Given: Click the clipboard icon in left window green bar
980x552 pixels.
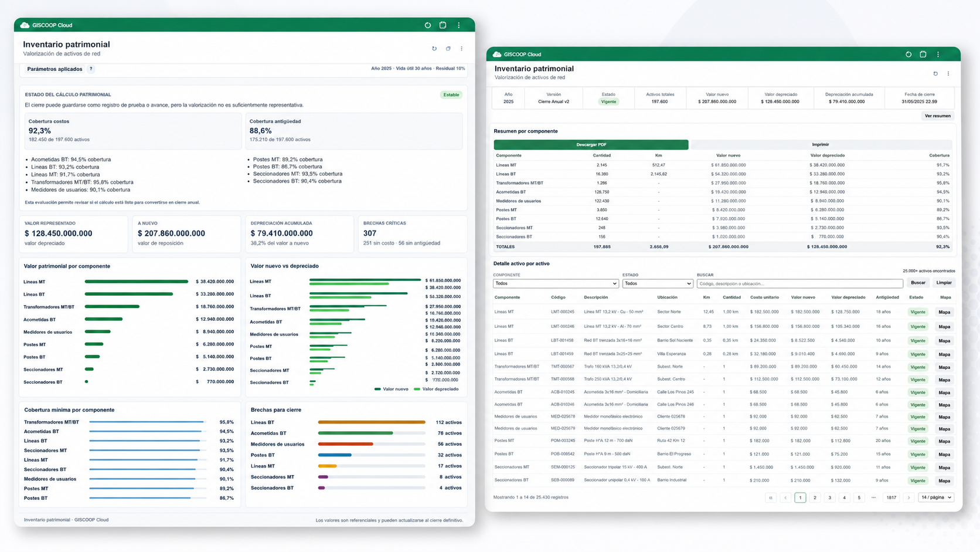Looking at the screenshot, I should tap(443, 25).
